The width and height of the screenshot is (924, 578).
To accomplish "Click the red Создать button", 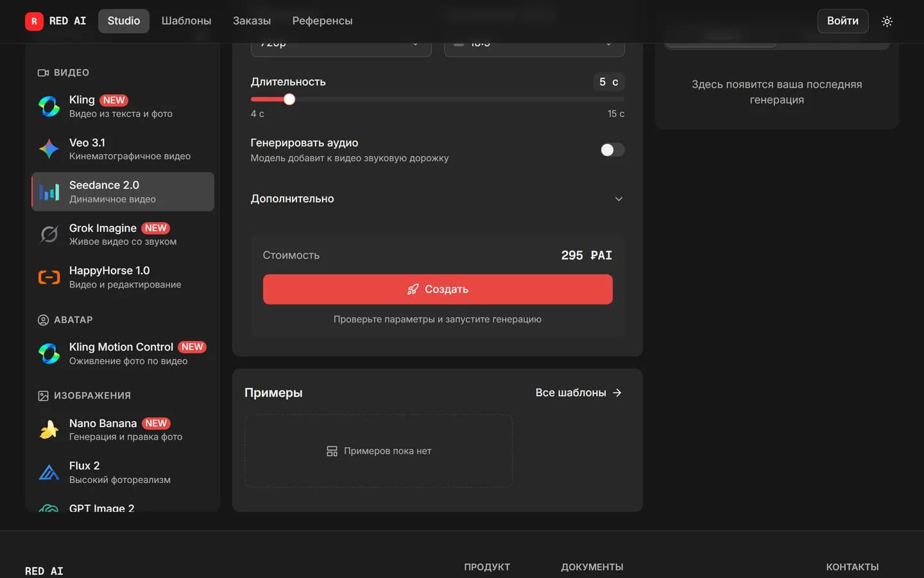I will [x=438, y=289].
